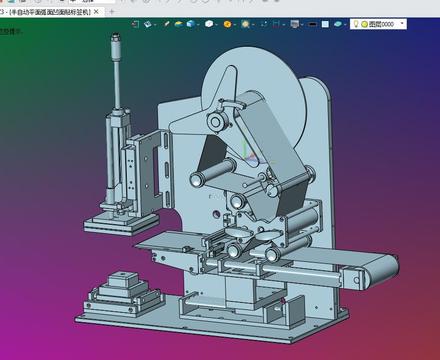Click the orange sphere appearance icon
The width and height of the screenshot is (440, 360).
[227, 24]
